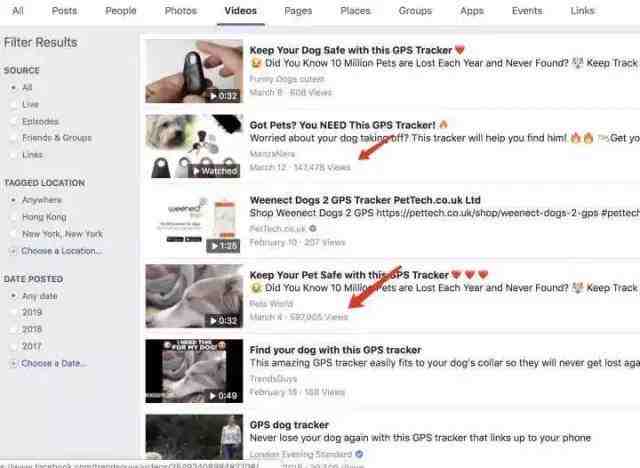Click the London Evening Standard verified badge

359,454
